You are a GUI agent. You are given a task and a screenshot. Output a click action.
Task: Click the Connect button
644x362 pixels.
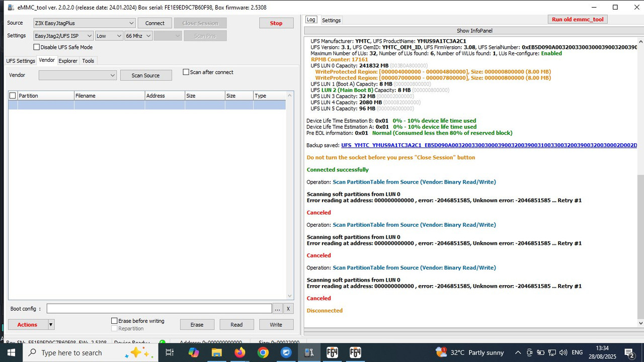(154, 23)
